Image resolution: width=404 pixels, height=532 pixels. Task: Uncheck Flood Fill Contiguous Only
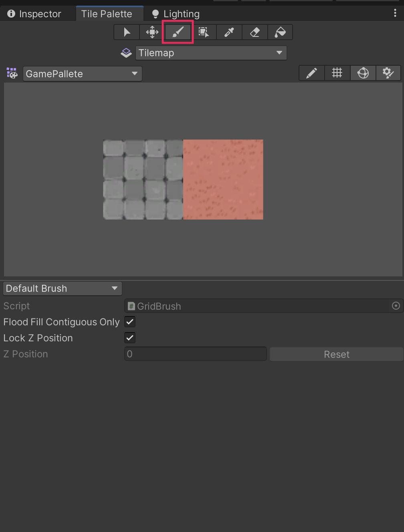coord(130,322)
